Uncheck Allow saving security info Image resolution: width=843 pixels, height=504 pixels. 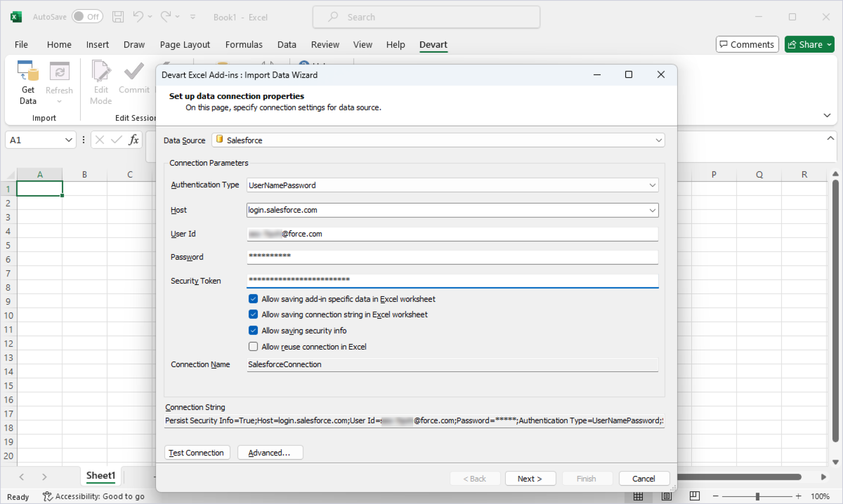click(253, 330)
